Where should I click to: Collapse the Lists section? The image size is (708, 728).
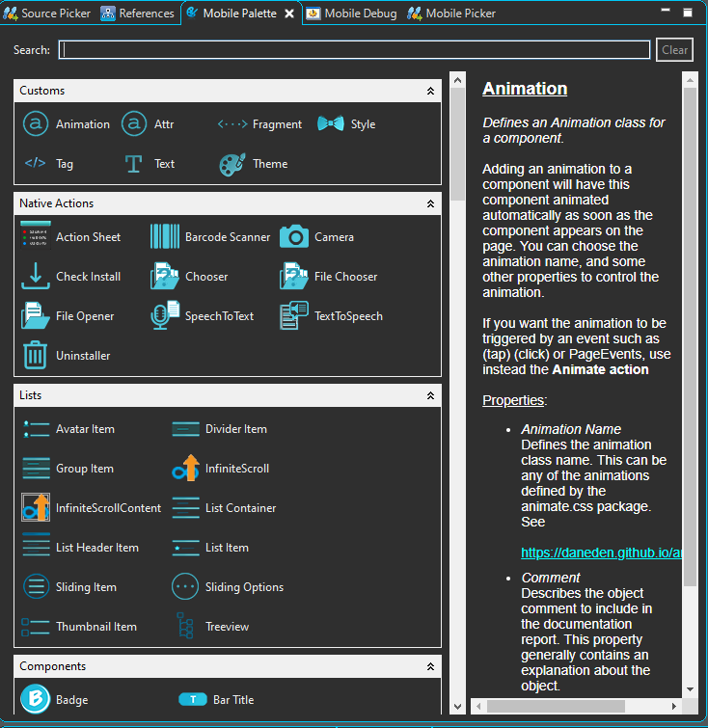[430, 395]
